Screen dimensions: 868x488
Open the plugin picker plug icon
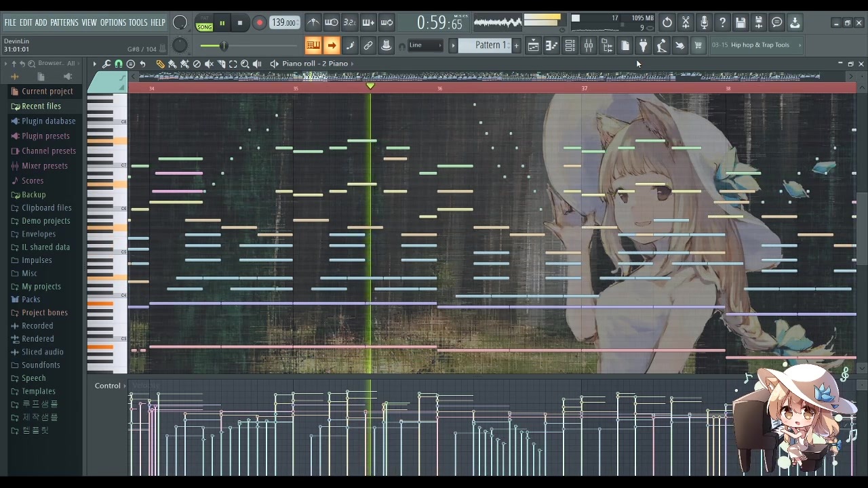tap(643, 45)
